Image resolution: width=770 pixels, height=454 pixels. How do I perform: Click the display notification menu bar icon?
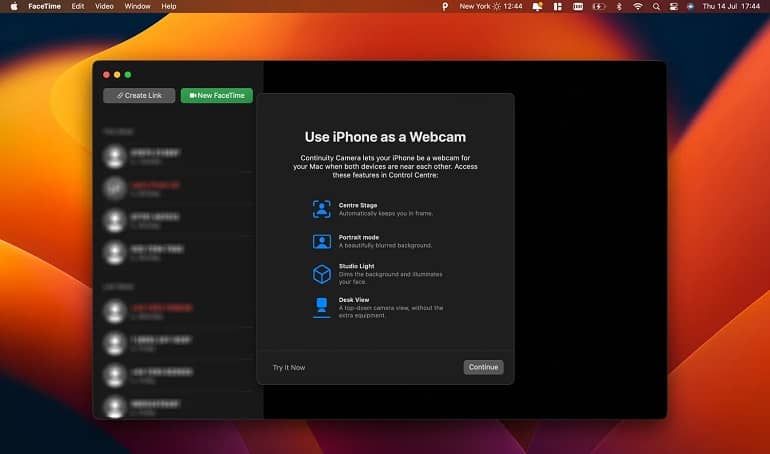537,6
